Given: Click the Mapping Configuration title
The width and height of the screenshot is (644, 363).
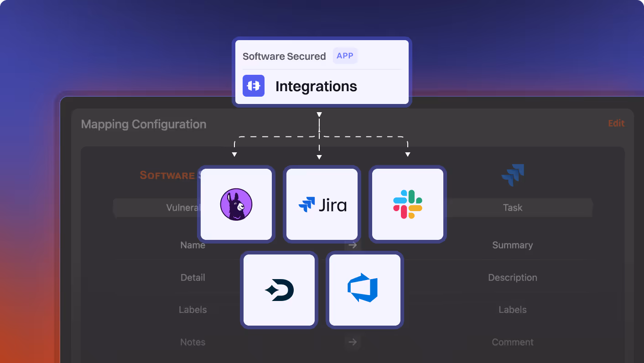Looking at the screenshot, I should 144,124.
